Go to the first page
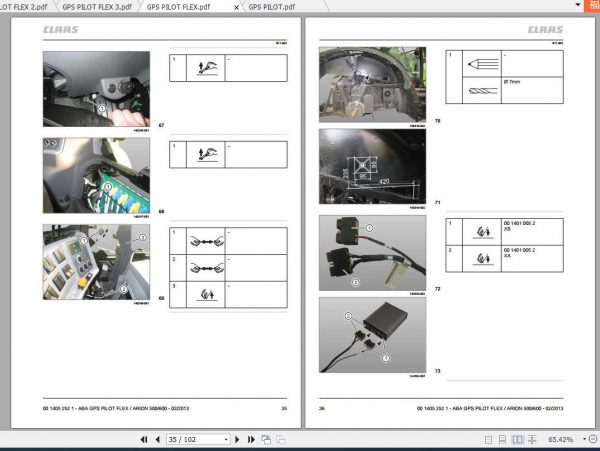This screenshot has width=600, height=451. pyautogui.click(x=144, y=440)
